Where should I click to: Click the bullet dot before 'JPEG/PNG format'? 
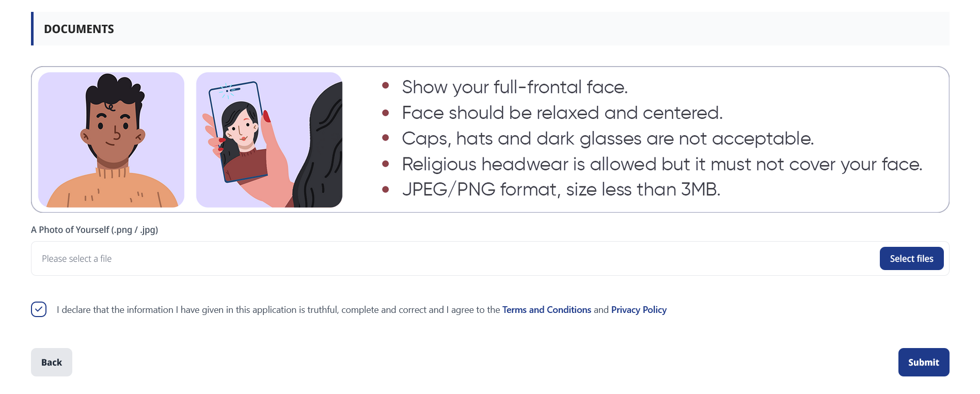[x=385, y=189]
